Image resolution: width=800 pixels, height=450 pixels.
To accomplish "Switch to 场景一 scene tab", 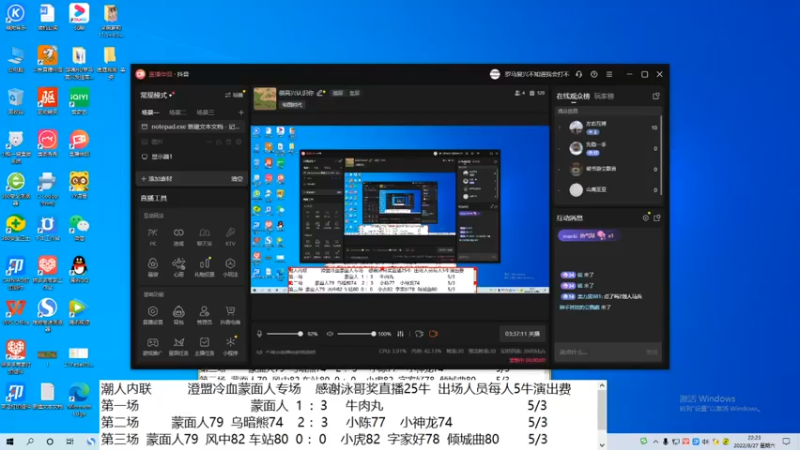I will coord(150,112).
